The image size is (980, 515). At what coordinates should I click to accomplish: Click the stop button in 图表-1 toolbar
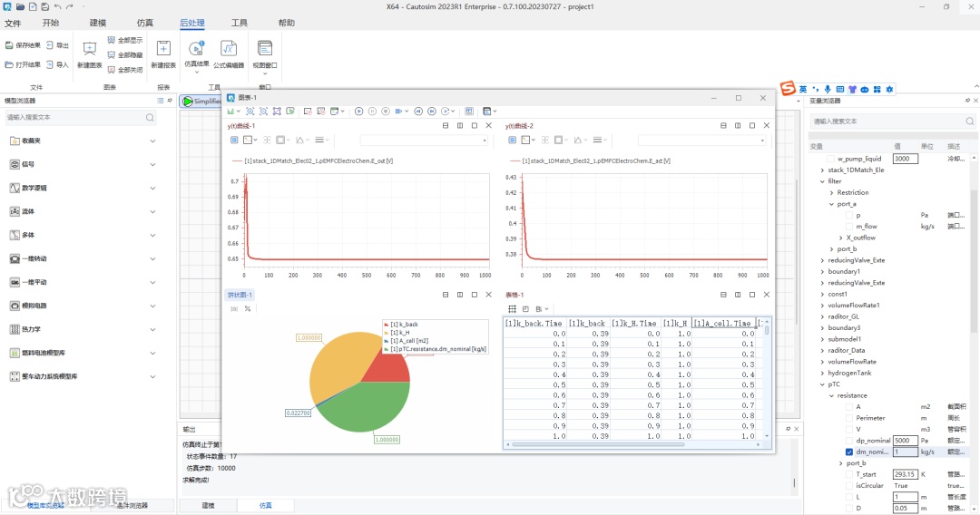(x=386, y=112)
